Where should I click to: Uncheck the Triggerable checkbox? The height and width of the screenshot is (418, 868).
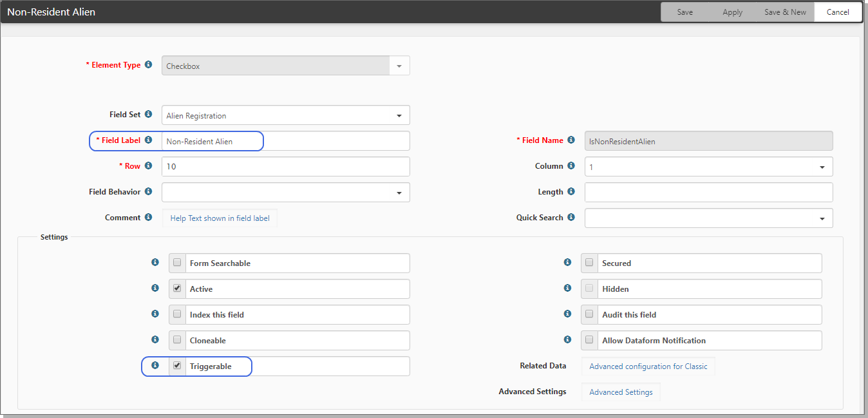click(x=177, y=366)
